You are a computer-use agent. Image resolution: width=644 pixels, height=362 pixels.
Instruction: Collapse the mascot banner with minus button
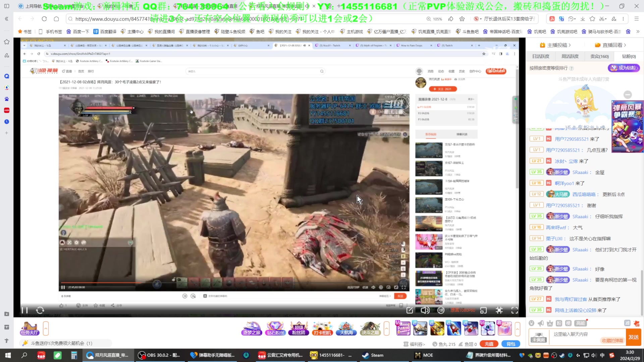tap(628, 95)
